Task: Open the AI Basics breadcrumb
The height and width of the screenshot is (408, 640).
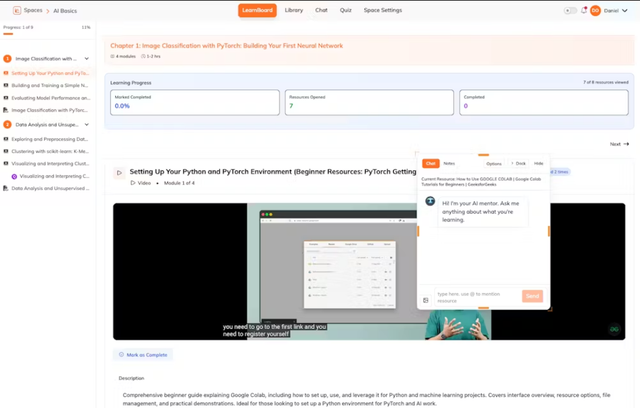Action: [x=65, y=11]
